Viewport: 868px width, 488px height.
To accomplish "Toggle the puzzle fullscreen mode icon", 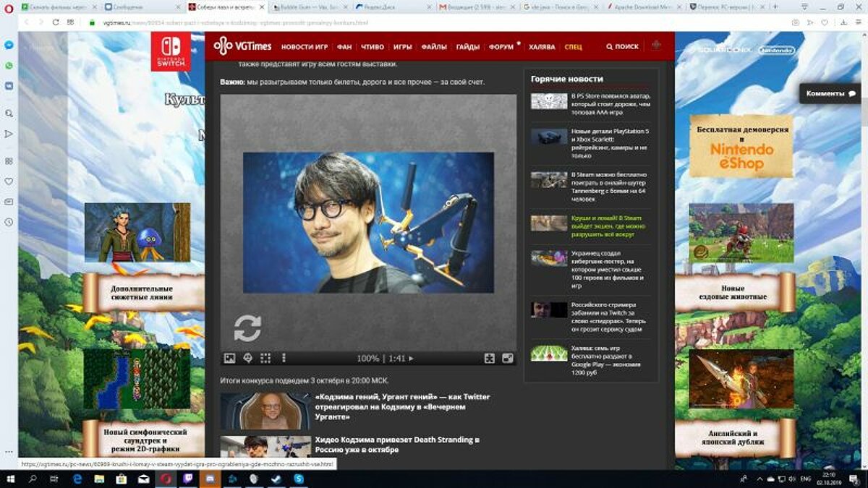I will pyautogui.click(x=508, y=358).
